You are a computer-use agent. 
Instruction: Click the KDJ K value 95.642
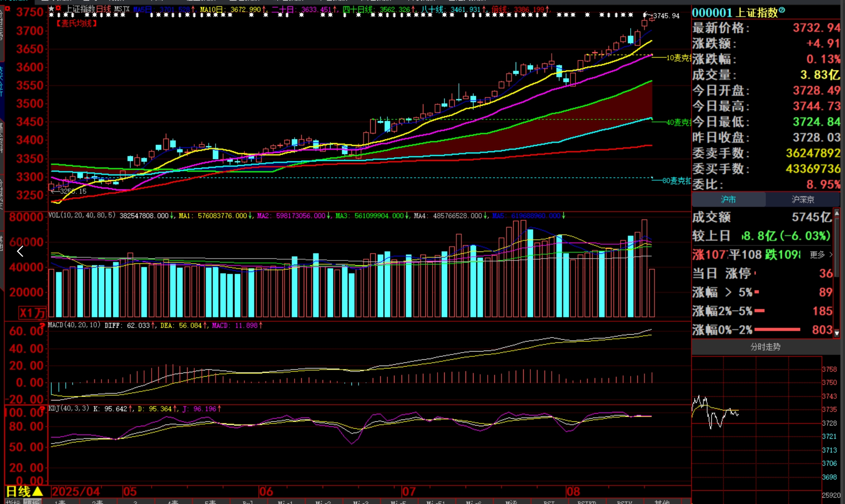coord(116,409)
